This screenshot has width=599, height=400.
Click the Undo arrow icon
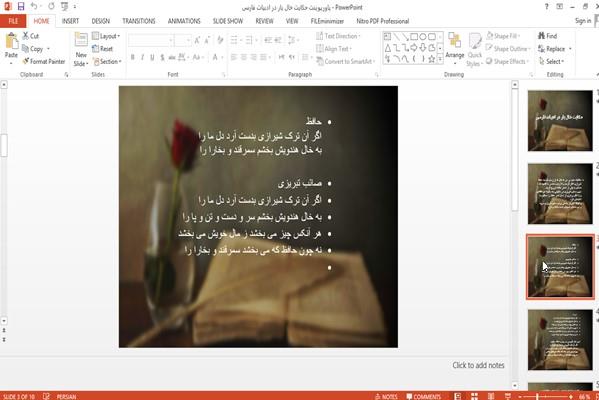[34, 6]
